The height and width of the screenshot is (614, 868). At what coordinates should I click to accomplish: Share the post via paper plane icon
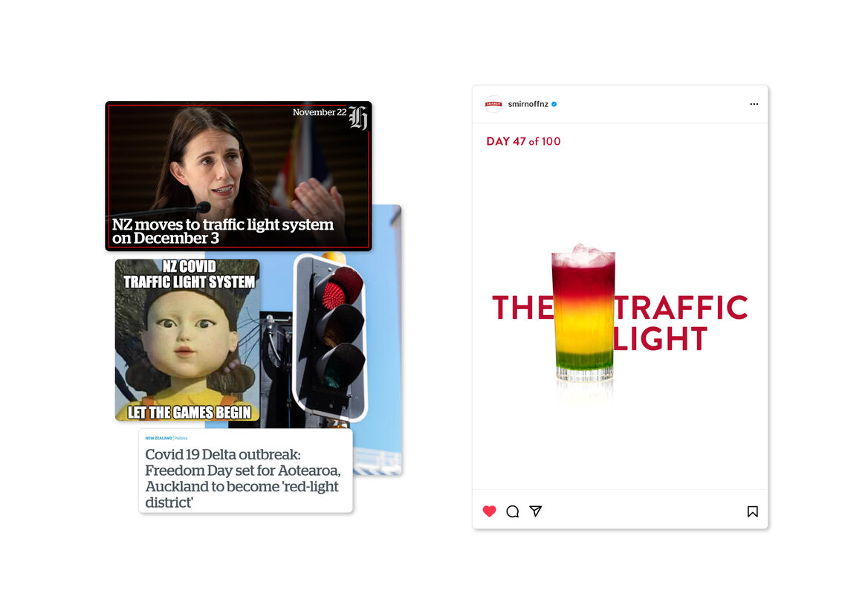pos(535,511)
